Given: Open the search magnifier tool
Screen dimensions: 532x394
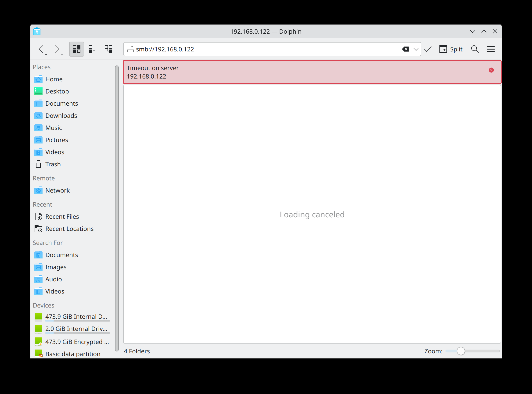Looking at the screenshot, I should coord(475,49).
